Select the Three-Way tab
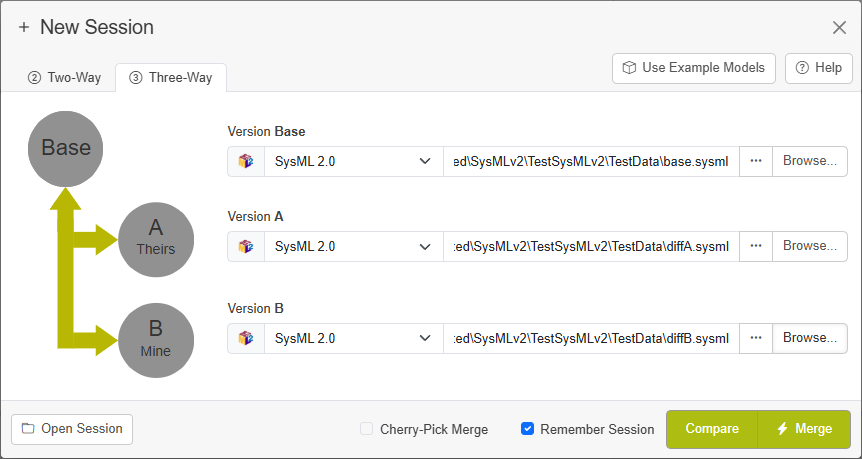The image size is (862, 459). 171,78
